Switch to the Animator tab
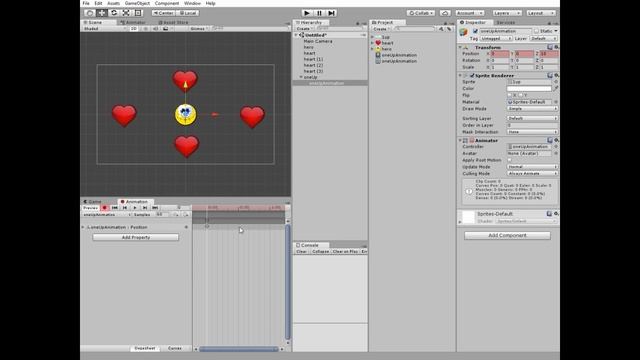The height and width of the screenshot is (360, 640). pyautogui.click(x=133, y=22)
